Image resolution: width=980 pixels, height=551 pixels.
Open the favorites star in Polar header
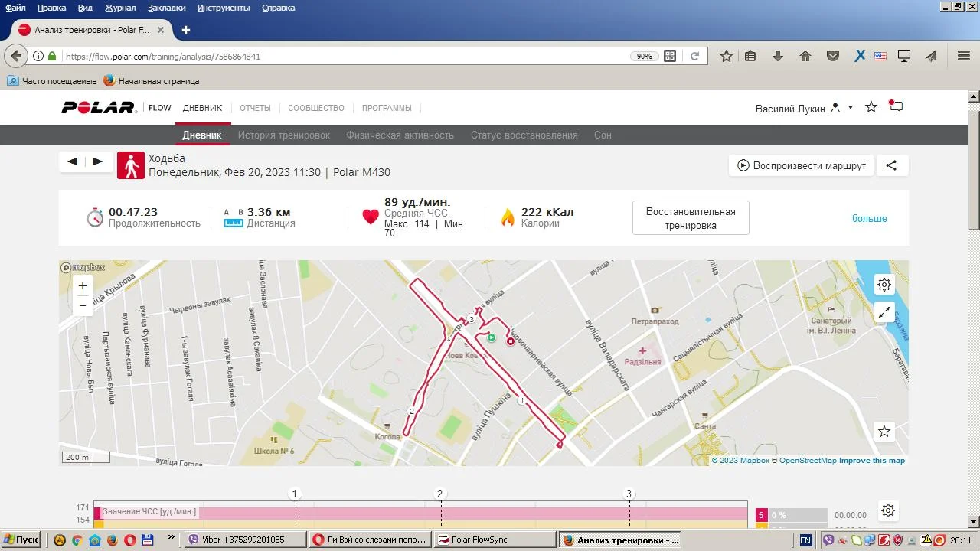pyautogui.click(x=871, y=107)
